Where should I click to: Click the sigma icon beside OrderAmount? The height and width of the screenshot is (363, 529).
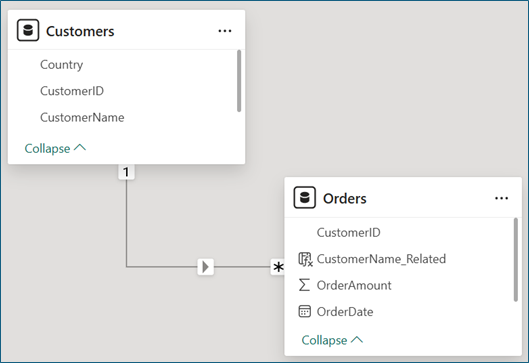pyautogui.click(x=304, y=285)
